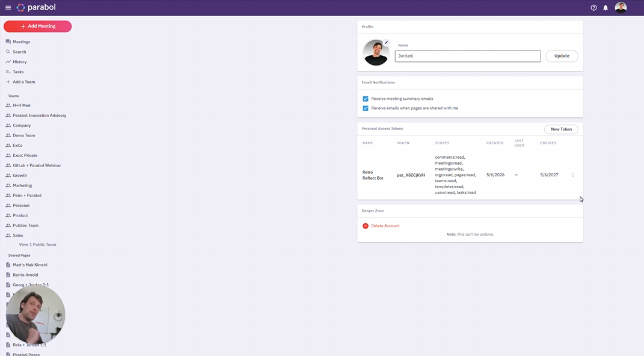Click the team icon beside Product

[x=8, y=215]
